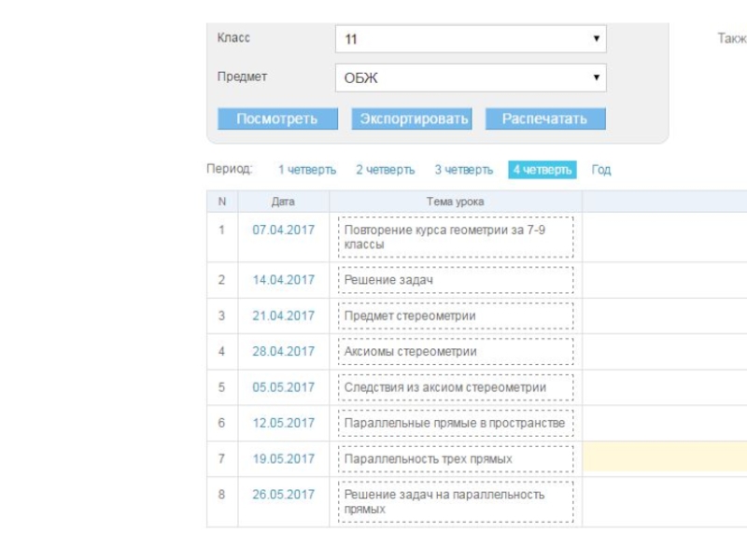
Task: Focus the 'Аксиомы стереометрии' topic input
Action: tap(456, 352)
